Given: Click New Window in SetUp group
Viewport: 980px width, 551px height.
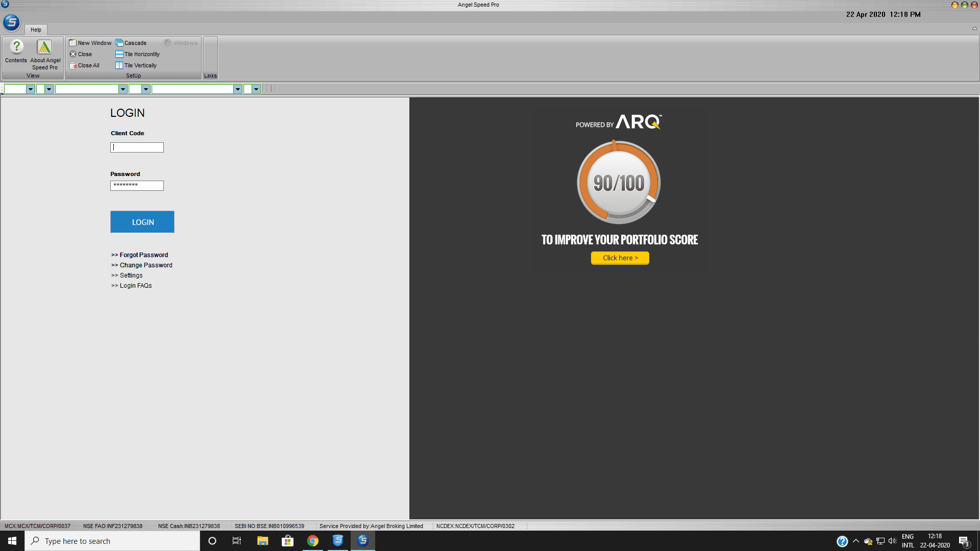Looking at the screenshot, I should tap(90, 43).
